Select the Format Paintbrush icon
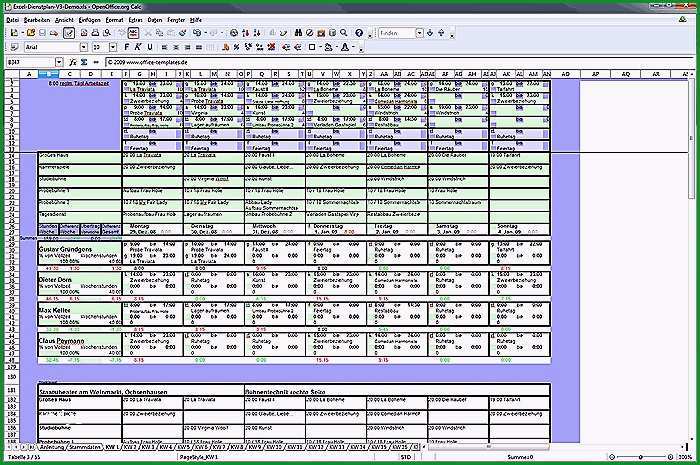 click(x=183, y=33)
